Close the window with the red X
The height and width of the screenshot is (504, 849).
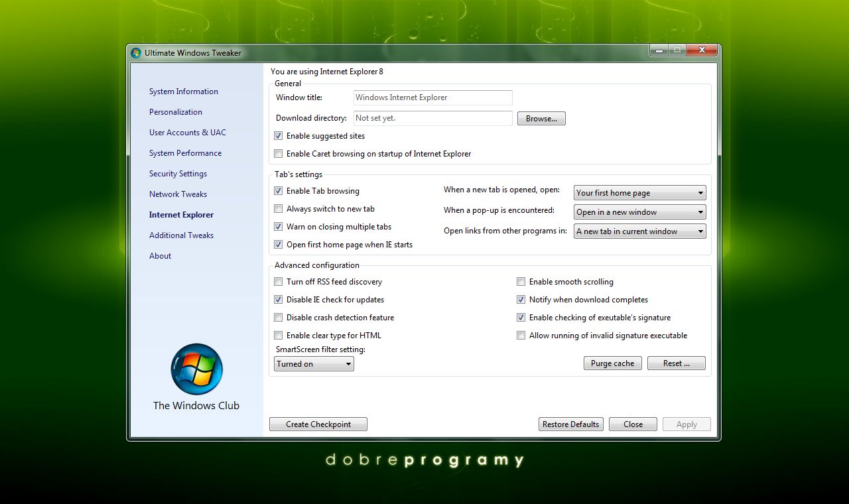point(702,50)
